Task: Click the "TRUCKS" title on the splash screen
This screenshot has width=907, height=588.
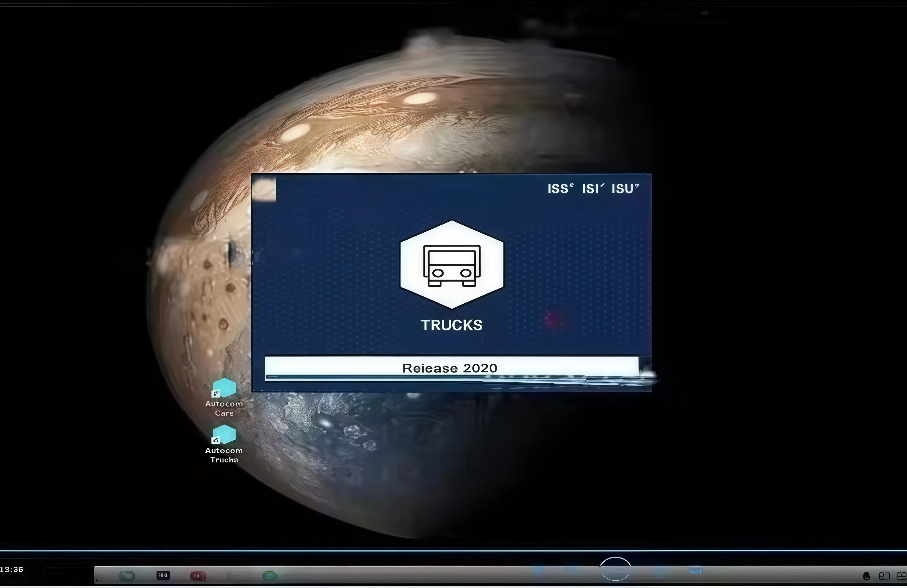Action: coord(452,325)
